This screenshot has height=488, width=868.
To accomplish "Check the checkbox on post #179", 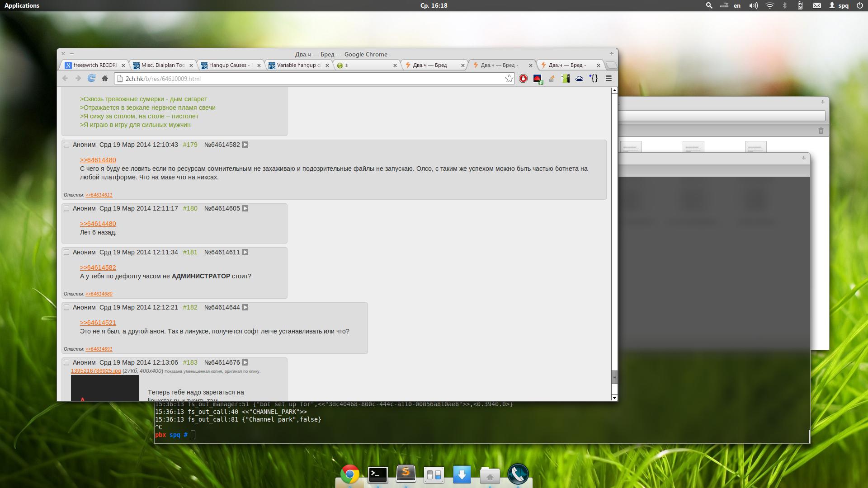I will coord(66,145).
